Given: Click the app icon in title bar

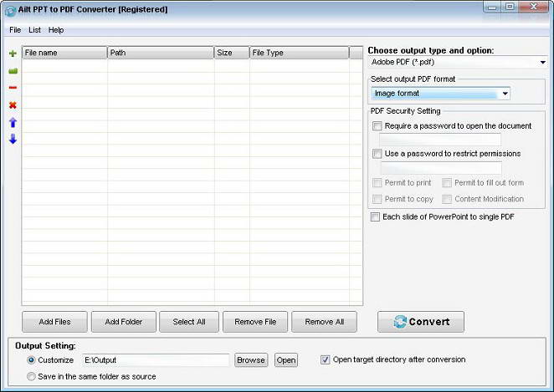Looking at the screenshot, I should [x=10, y=10].
